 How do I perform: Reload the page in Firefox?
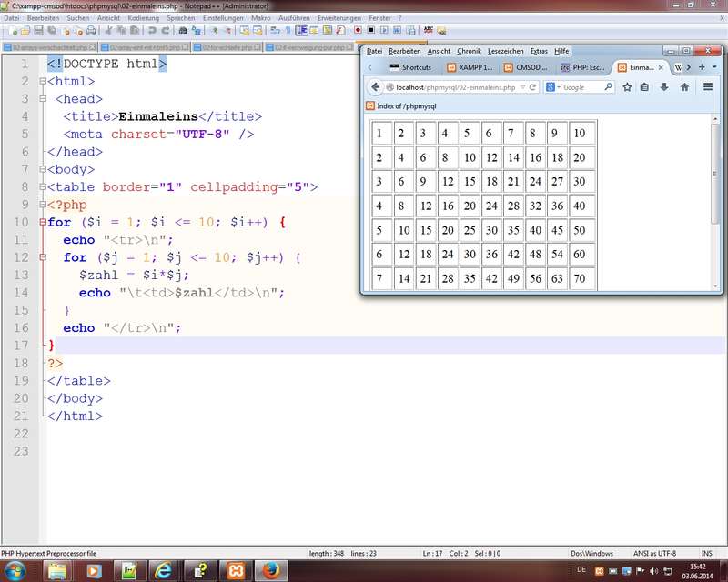(533, 87)
